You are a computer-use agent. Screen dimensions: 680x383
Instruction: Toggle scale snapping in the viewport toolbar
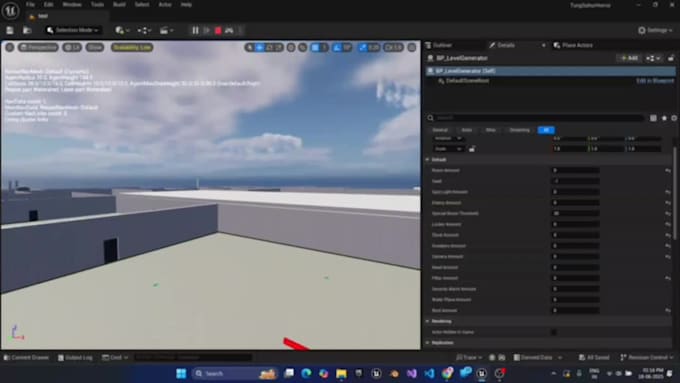[363, 47]
